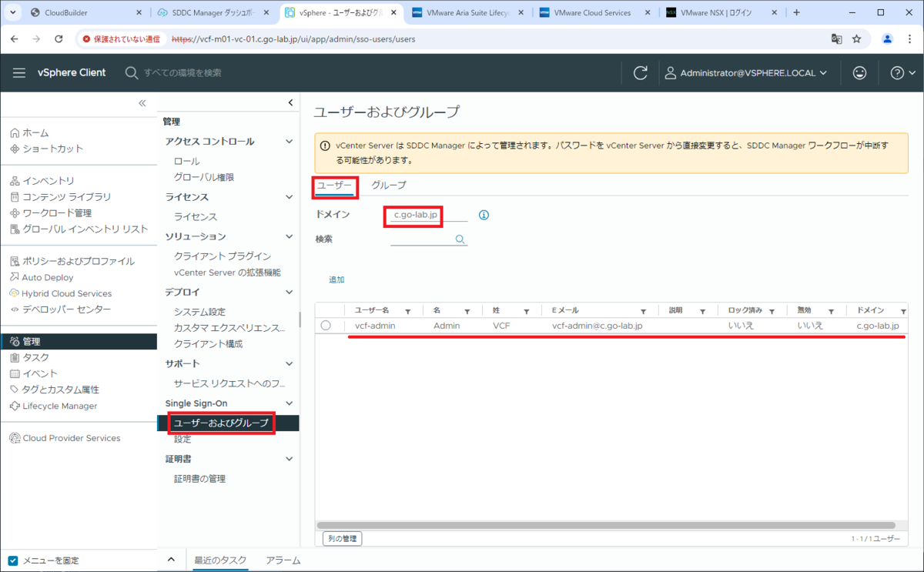Screen dimensions: 924x572
Task: Click the refresh icon in header
Action: point(640,72)
